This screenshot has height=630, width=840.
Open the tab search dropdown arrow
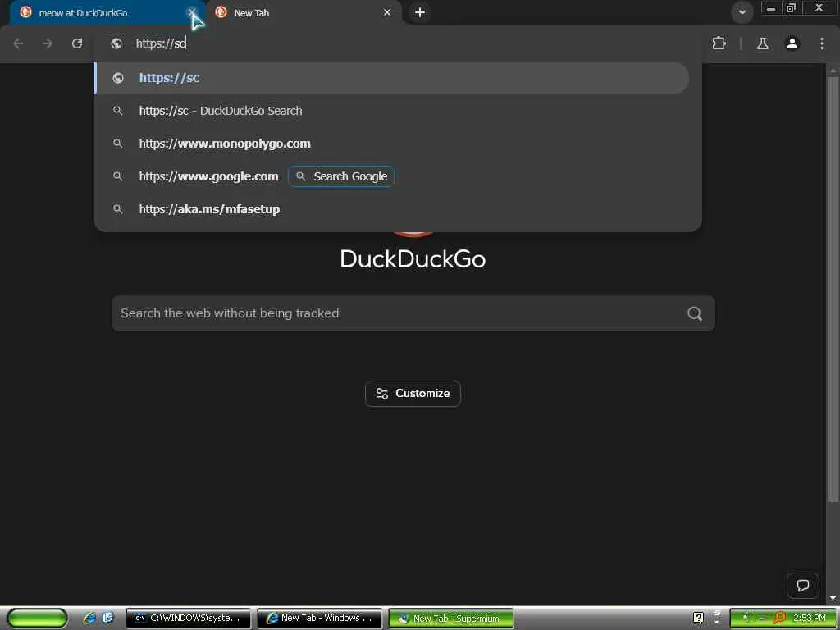[x=742, y=12]
